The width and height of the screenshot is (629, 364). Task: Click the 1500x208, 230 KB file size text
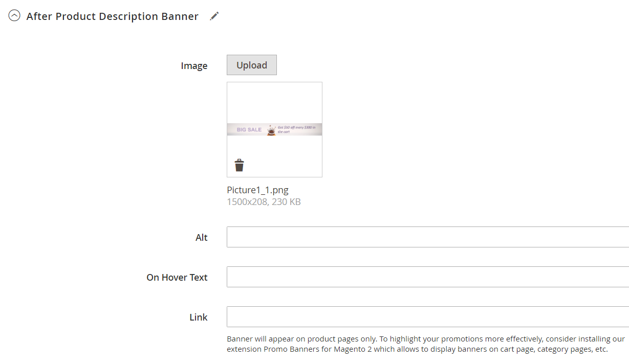coord(264,202)
